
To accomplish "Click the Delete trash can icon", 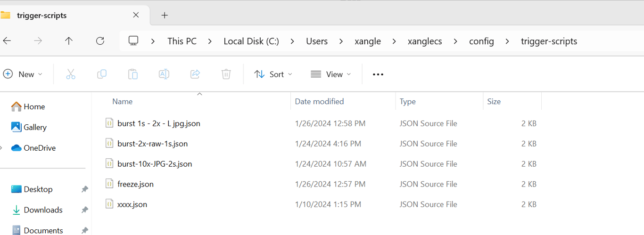I will (226, 74).
